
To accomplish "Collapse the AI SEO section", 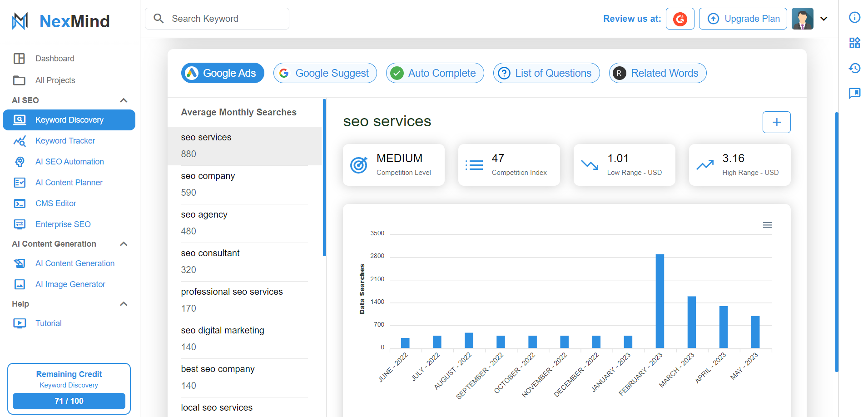I will pyautogui.click(x=124, y=100).
